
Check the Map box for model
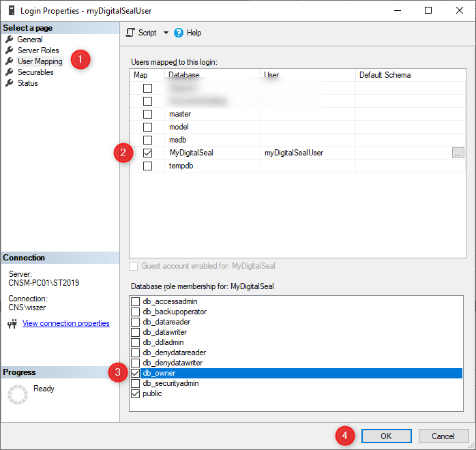pyautogui.click(x=147, y=127)
